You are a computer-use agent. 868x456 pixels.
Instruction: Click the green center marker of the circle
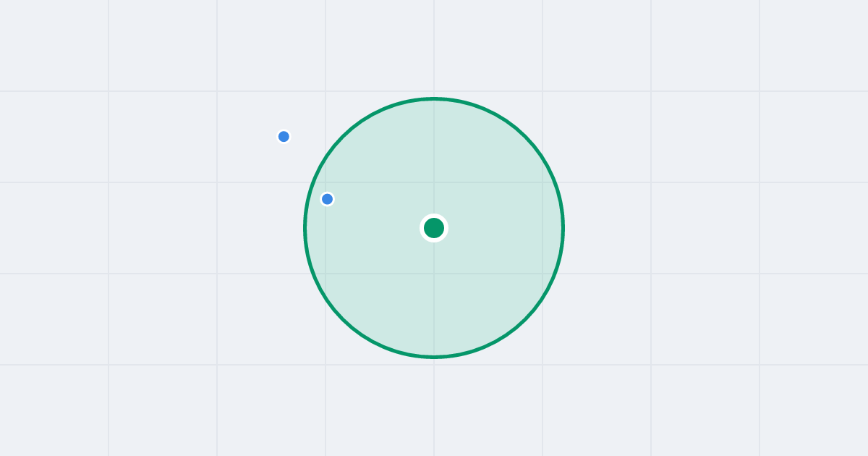coord(434,228)
